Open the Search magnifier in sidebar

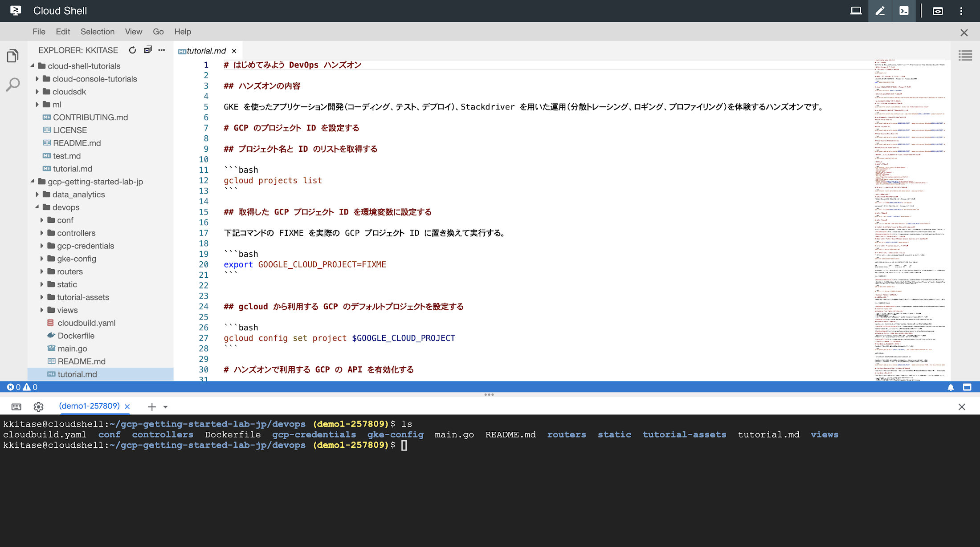coord(13,84)
